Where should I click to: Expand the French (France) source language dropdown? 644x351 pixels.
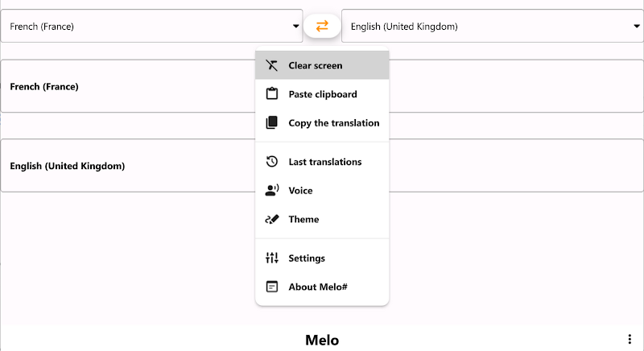[x=151, y=27]
